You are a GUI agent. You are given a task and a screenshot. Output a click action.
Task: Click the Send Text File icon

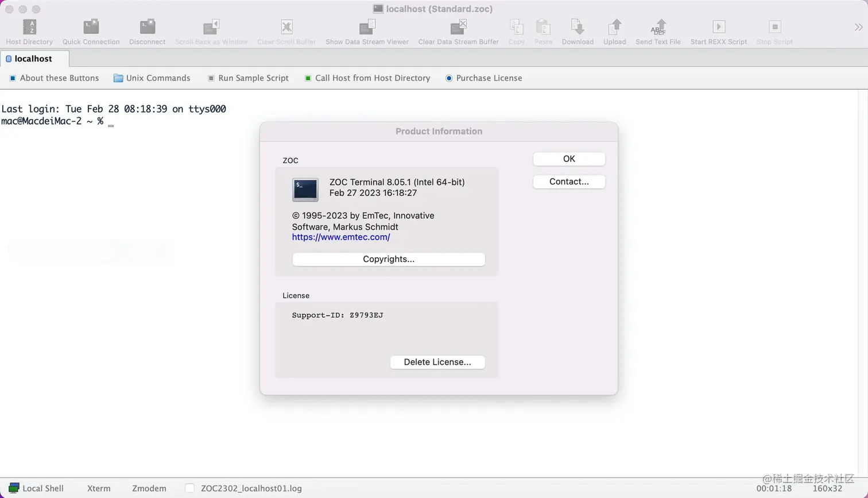tap(658, 27)
